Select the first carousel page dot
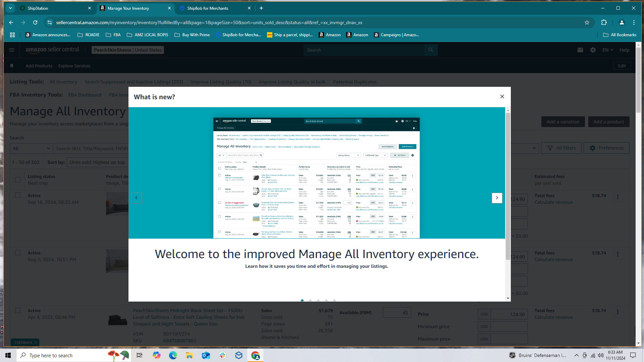644x362 pixels. [x=302, y=300]
